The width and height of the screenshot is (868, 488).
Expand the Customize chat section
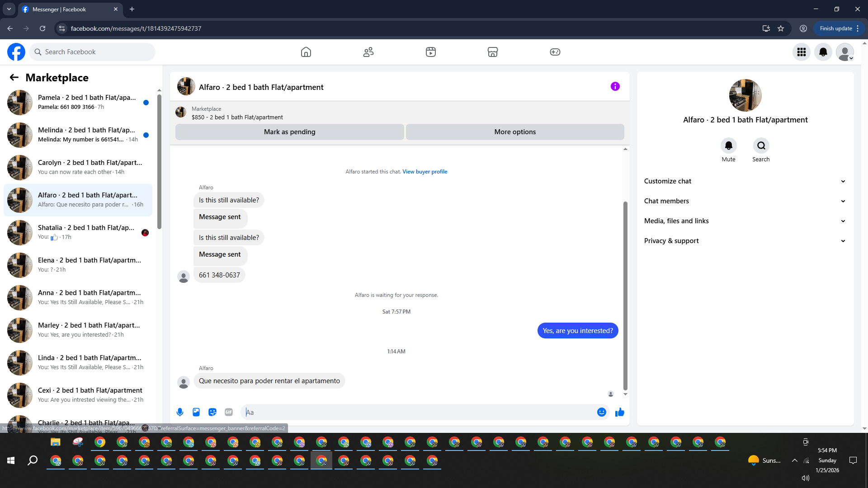[745, 181]
